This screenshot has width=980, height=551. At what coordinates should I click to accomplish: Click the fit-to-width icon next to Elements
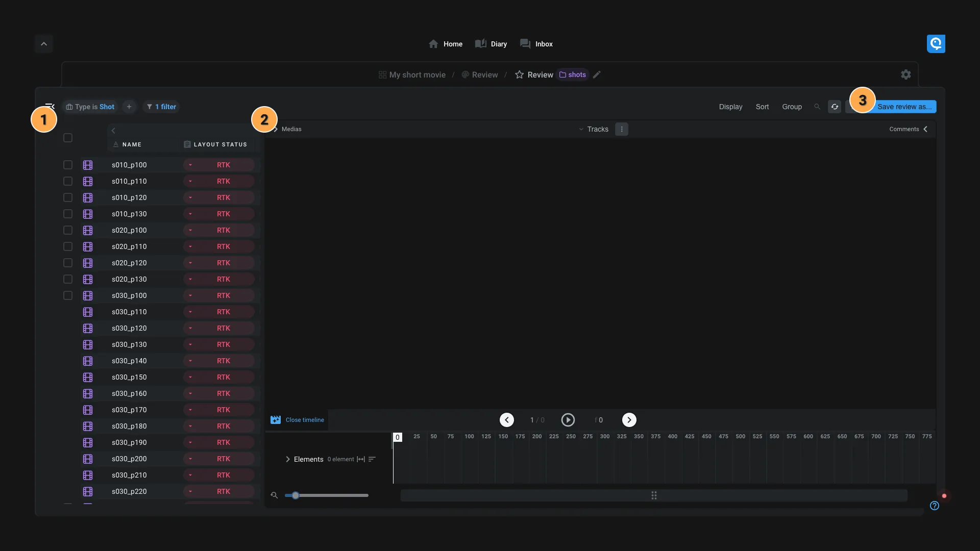coord(361,459)
